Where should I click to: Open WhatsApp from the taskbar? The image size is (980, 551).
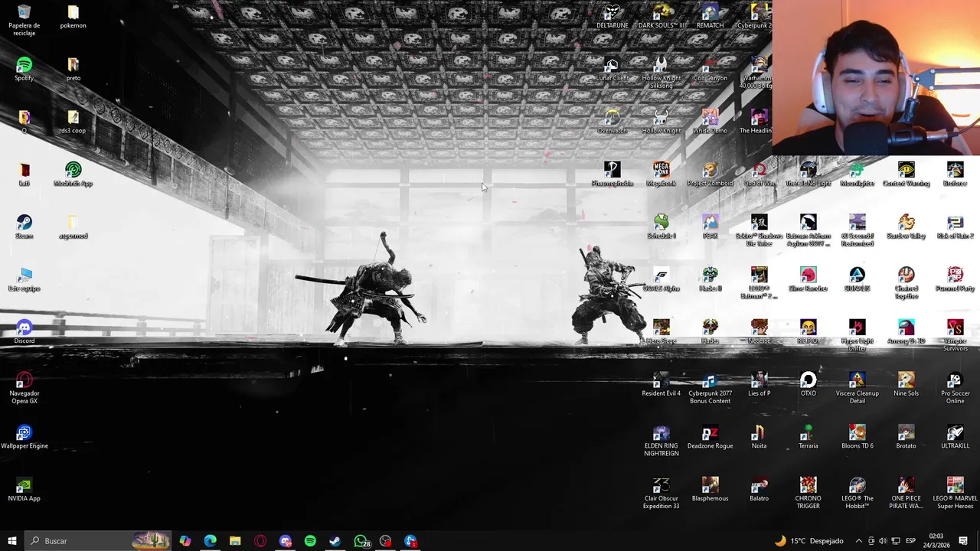click(x=361, y=541)
